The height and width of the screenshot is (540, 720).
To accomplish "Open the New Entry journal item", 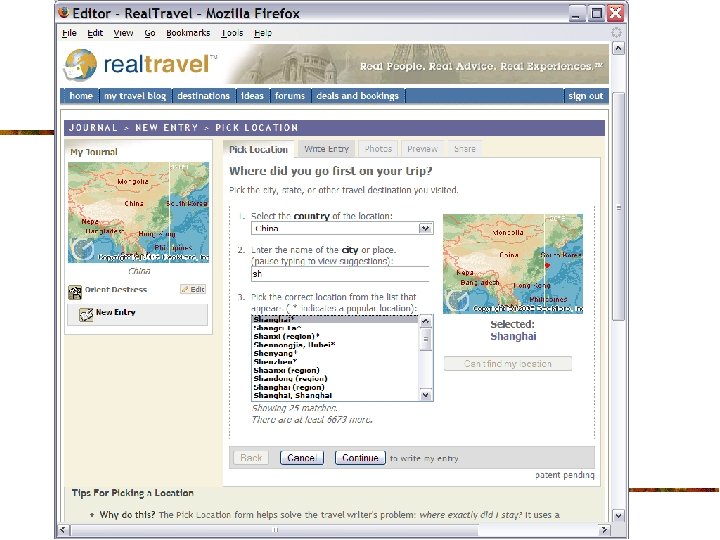I will [137, 315].
